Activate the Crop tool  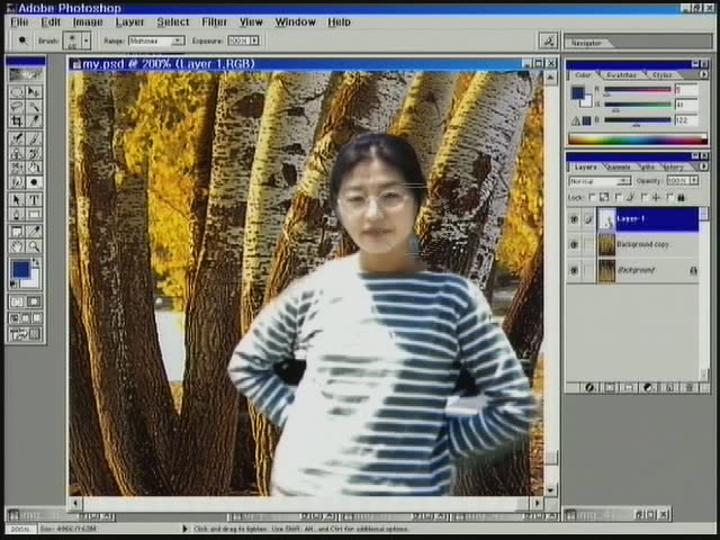pyautogui.click(x=17, y=121)
